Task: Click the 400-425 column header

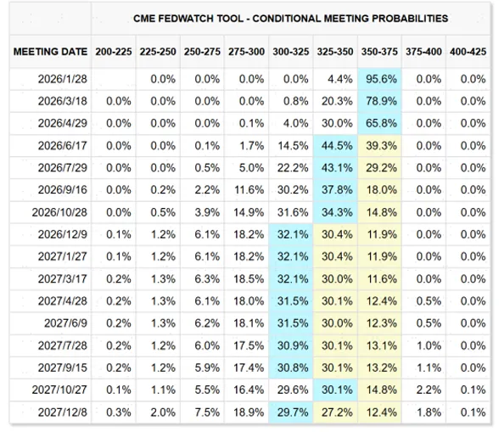Action: [468, 52]
